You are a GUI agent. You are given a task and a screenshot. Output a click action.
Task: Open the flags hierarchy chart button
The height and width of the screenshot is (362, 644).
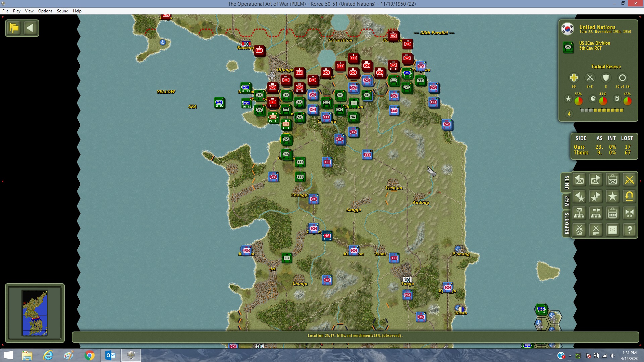pos(596,213)
